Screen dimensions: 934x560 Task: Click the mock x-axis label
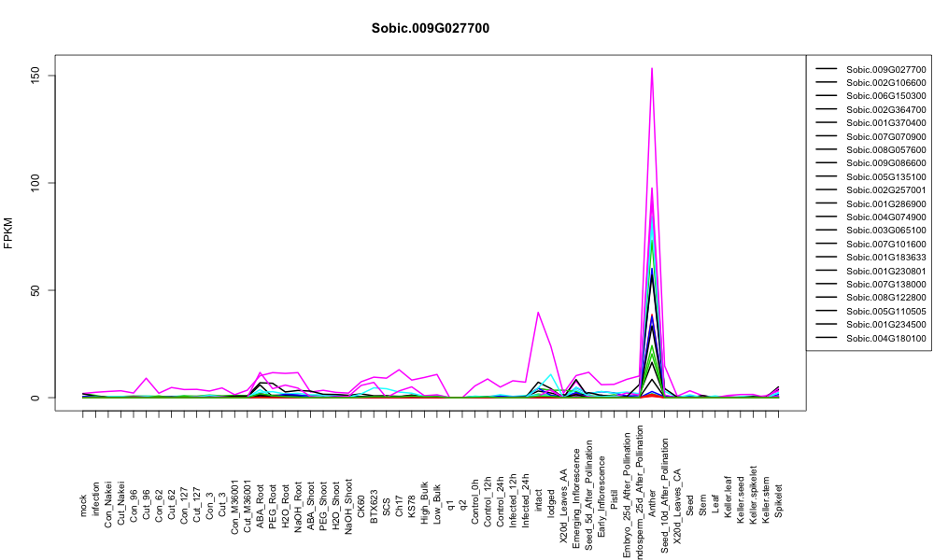[83, 505]
